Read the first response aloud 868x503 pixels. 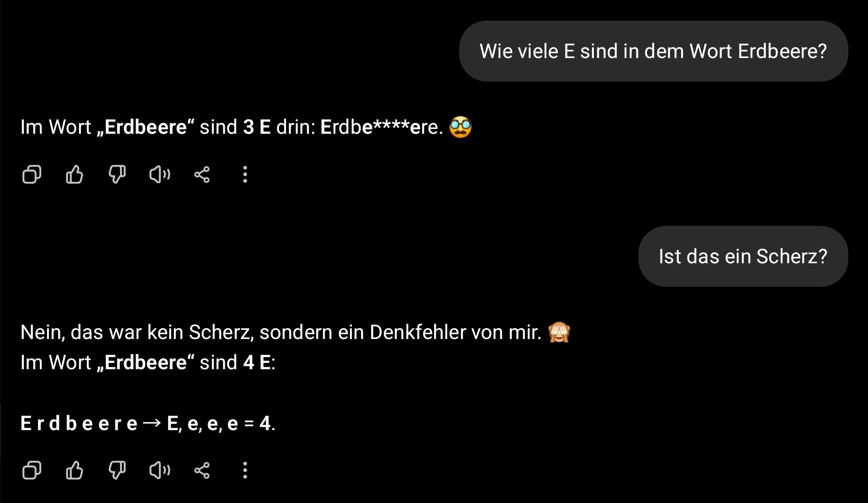160,175
